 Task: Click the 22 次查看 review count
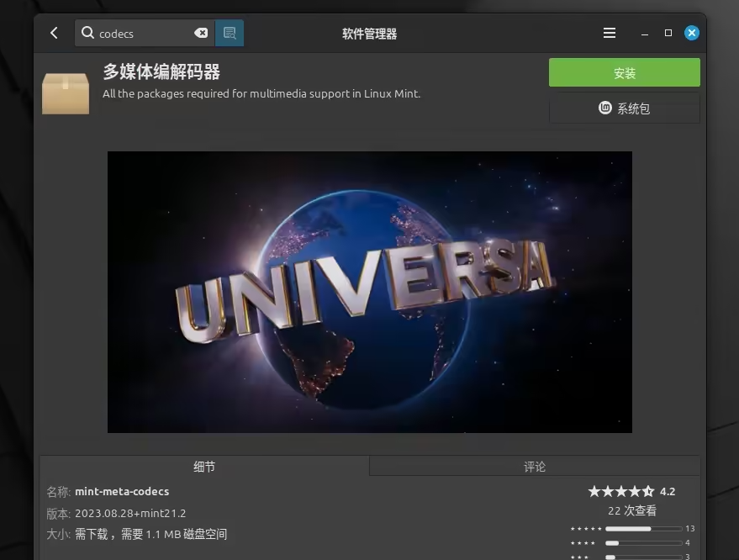coord(631,510)
